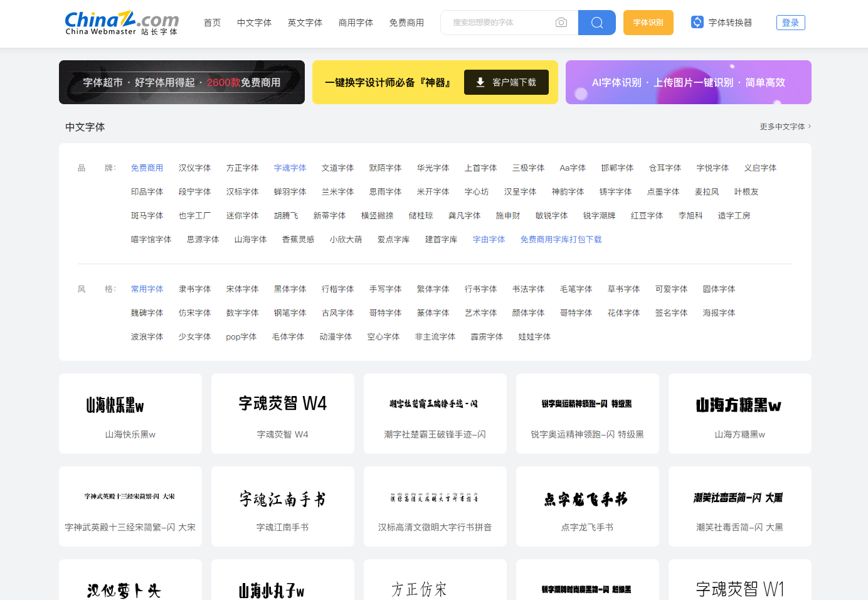Image resolution: width=868 pixels, height=600 pixels.
Task: Open the 山海小丸子w preview card
Action: (283, 580)
